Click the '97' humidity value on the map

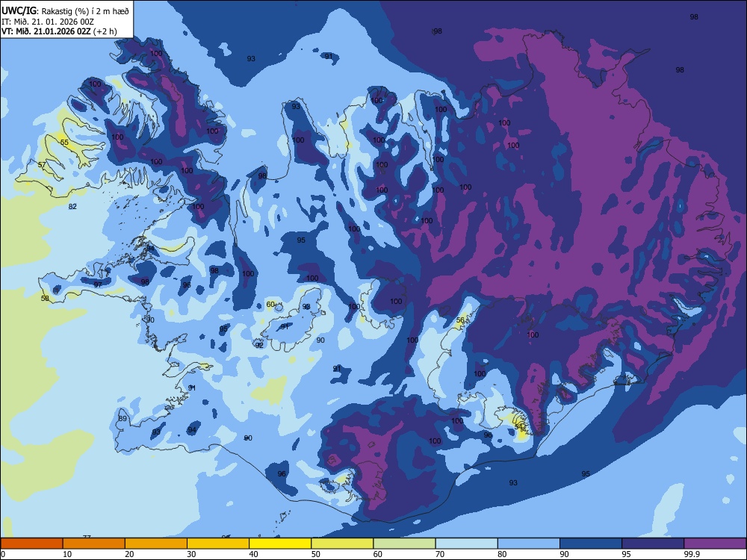pos(98,284)
